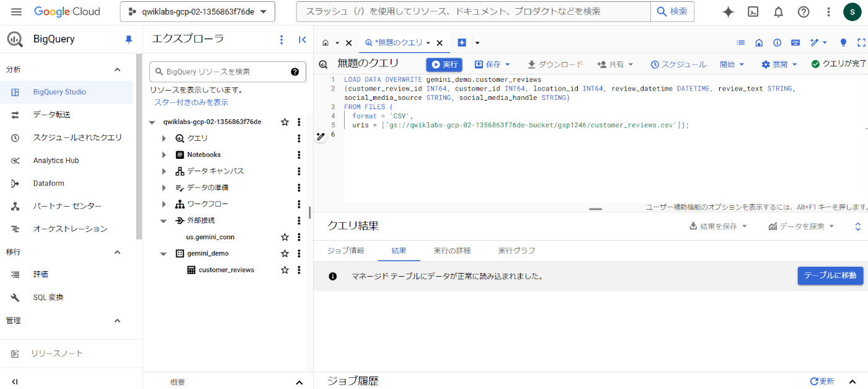868x389 pixels.
Task: Open the 保存 save dropdown
Action: [492, 65]
